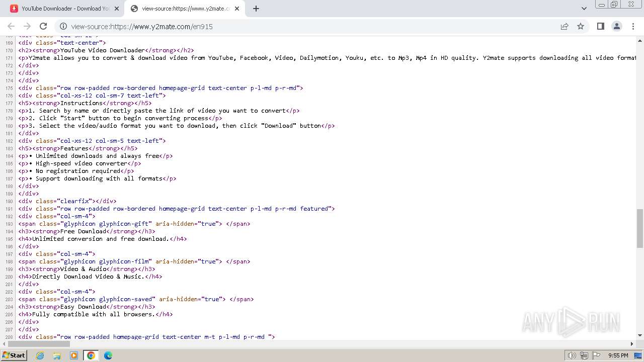Click "glyphicon glyphicon-saved" class value

point(108,299)
